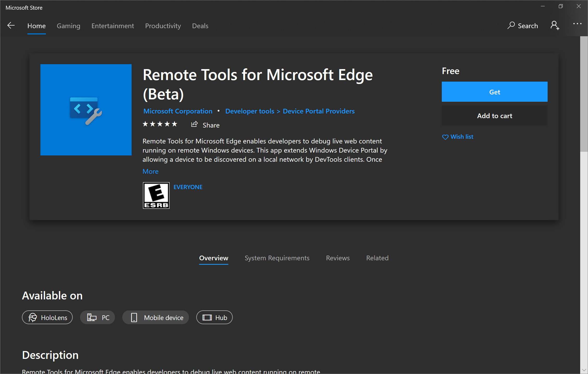Click the Related tab to expand

[377, 258]
